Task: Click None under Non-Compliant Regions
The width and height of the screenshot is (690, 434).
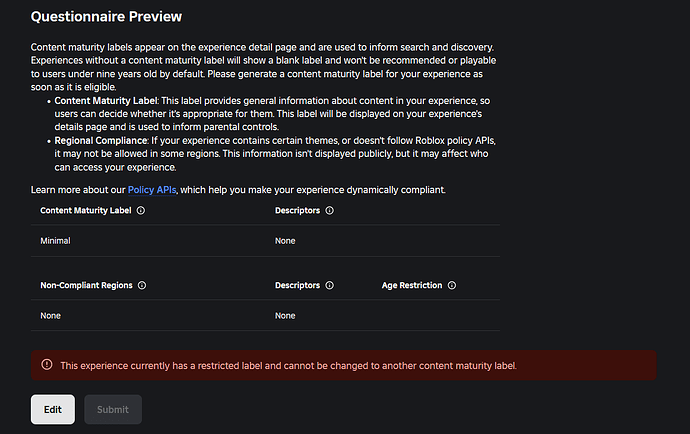Action: (50, 316)
